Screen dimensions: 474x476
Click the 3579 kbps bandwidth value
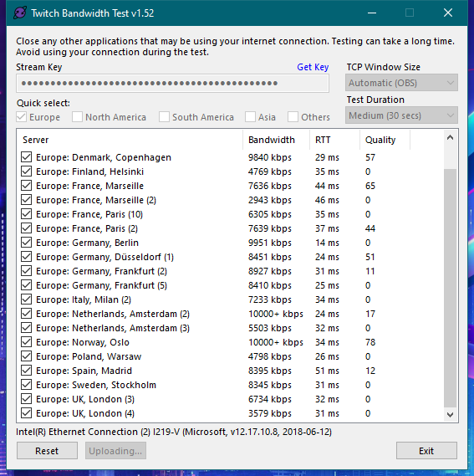coord(270,413)
